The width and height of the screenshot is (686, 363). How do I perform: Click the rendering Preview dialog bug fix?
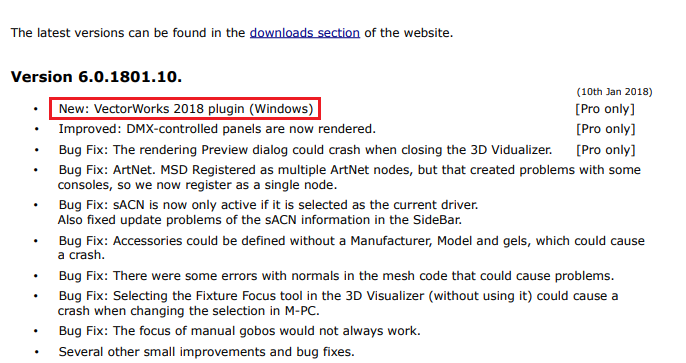[305, 150]
